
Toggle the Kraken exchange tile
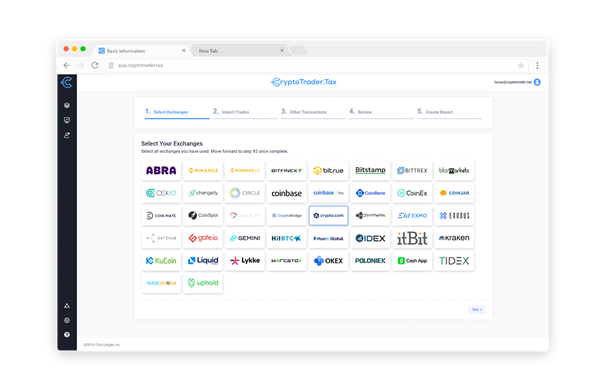coord(454,238)
